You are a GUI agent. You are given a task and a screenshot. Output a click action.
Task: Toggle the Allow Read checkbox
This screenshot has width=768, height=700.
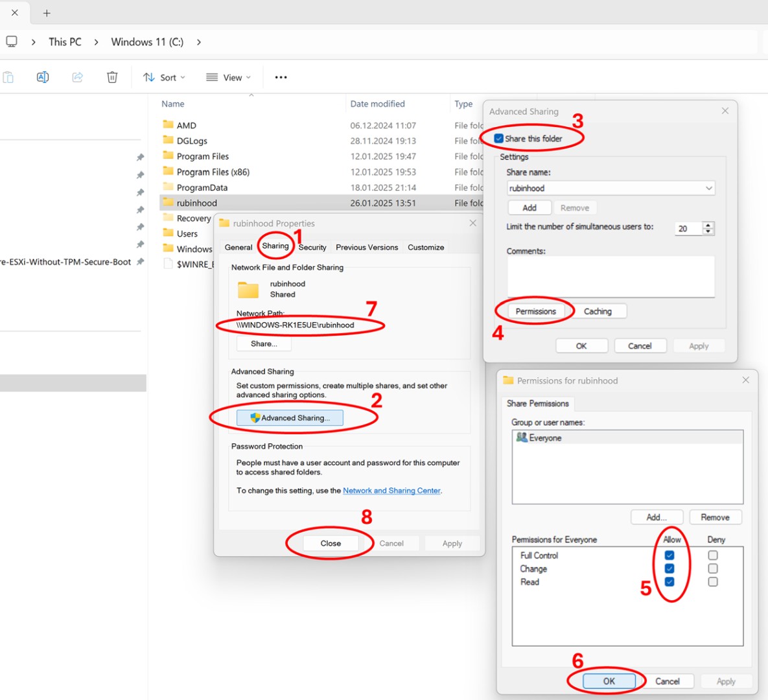click(x=669, y=581)
